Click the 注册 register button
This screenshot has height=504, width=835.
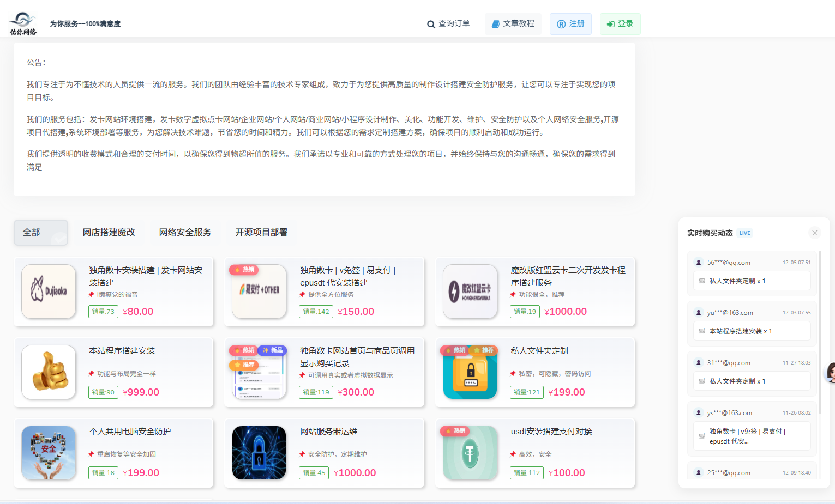570,24
